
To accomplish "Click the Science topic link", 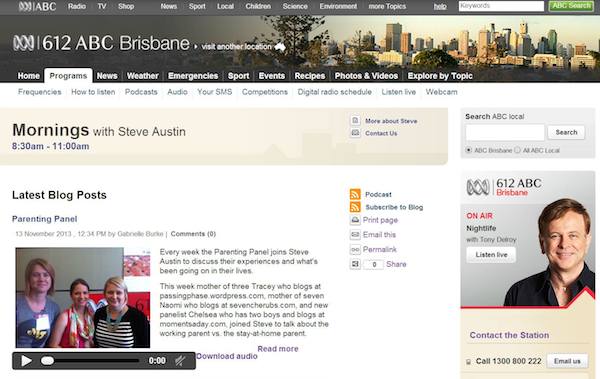I will (x=295, y=6).
